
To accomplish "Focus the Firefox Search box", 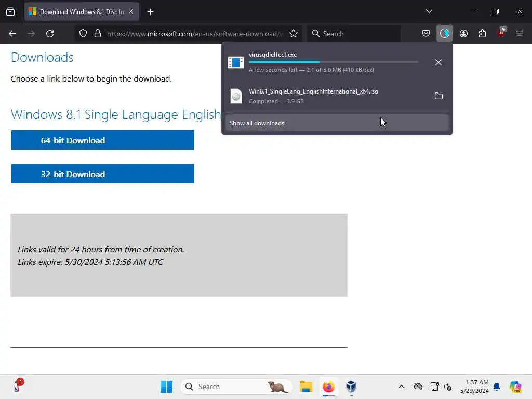I will tap(354, 34).
